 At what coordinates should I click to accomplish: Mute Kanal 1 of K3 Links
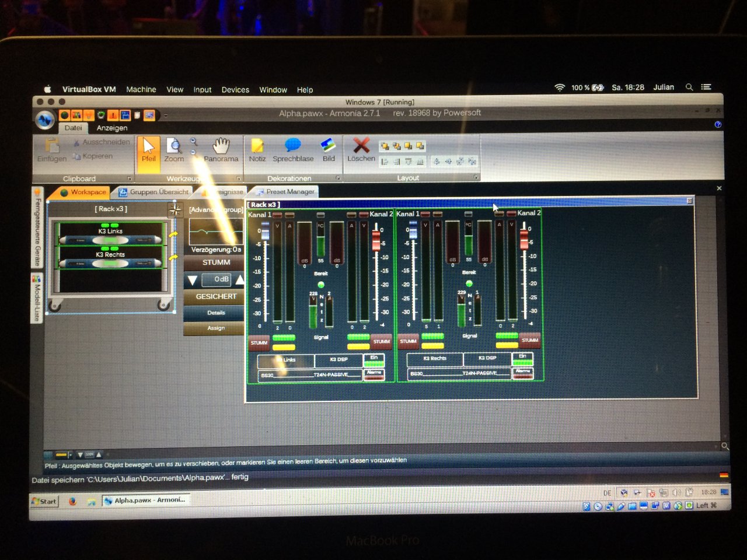pos(259,342)
